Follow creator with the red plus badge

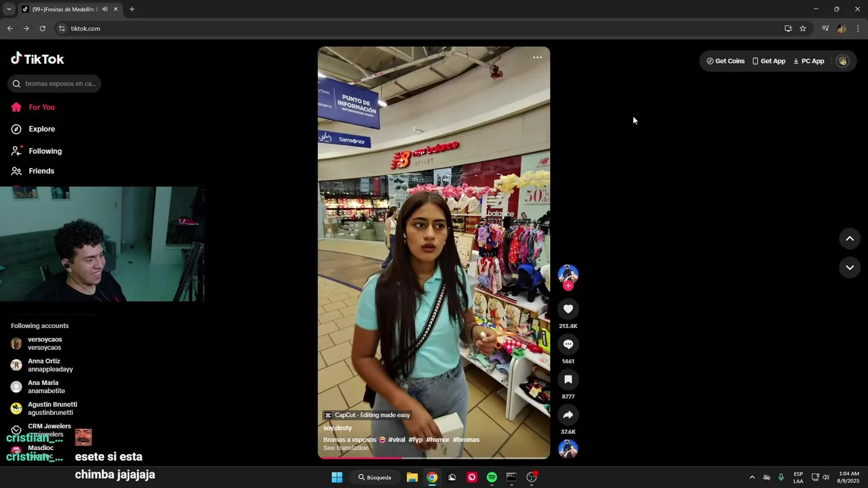click(x=568, y=286)
